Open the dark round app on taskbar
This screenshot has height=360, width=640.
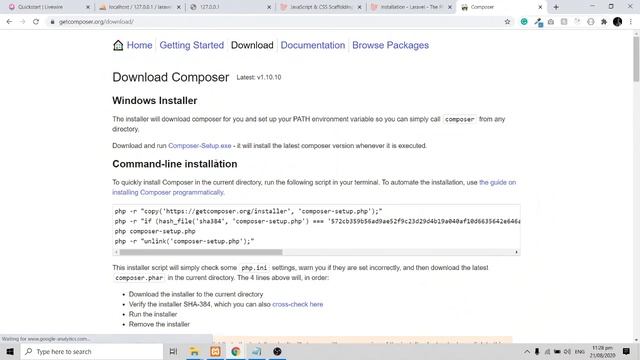[278, 351]
